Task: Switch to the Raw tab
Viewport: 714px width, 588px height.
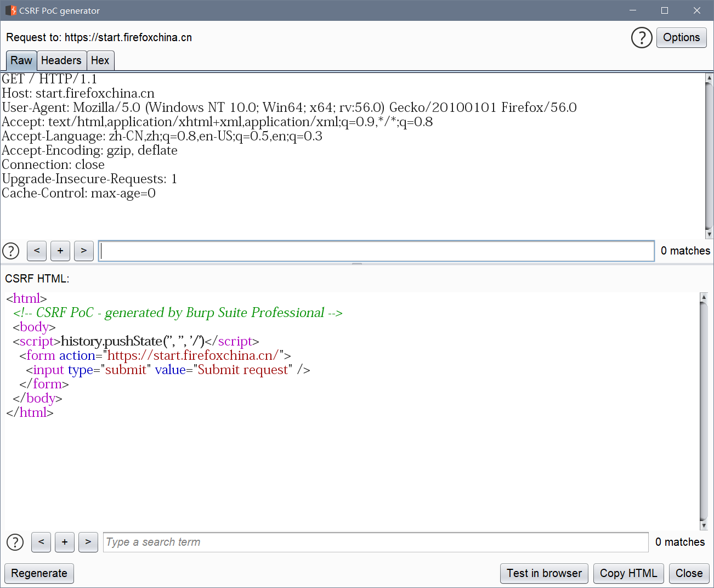Action: [x=21, y=60]
